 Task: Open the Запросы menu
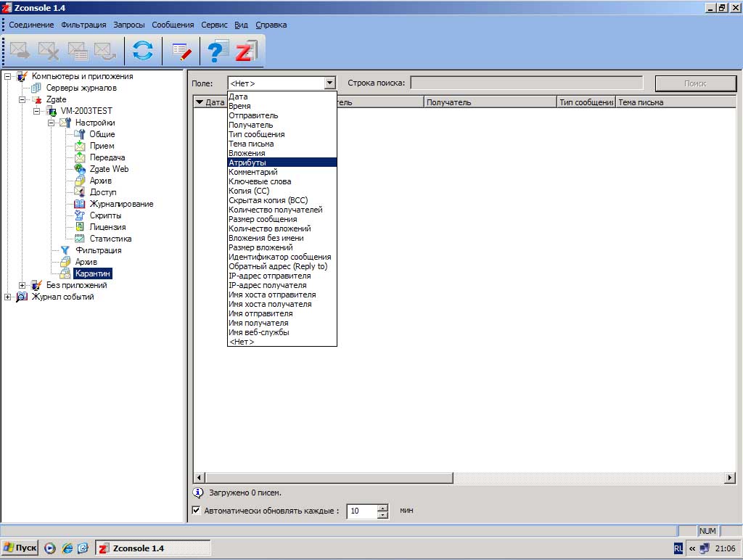point(129,25)
